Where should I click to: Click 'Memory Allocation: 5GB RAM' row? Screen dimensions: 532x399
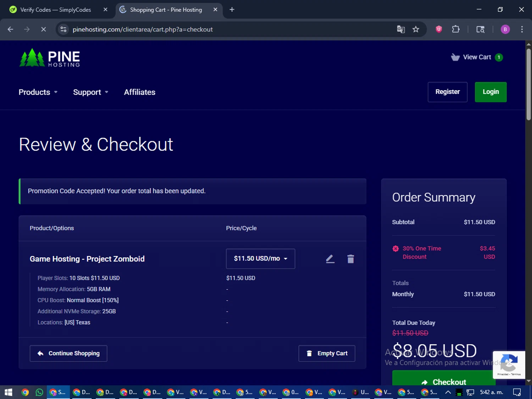tap(74, 289)
